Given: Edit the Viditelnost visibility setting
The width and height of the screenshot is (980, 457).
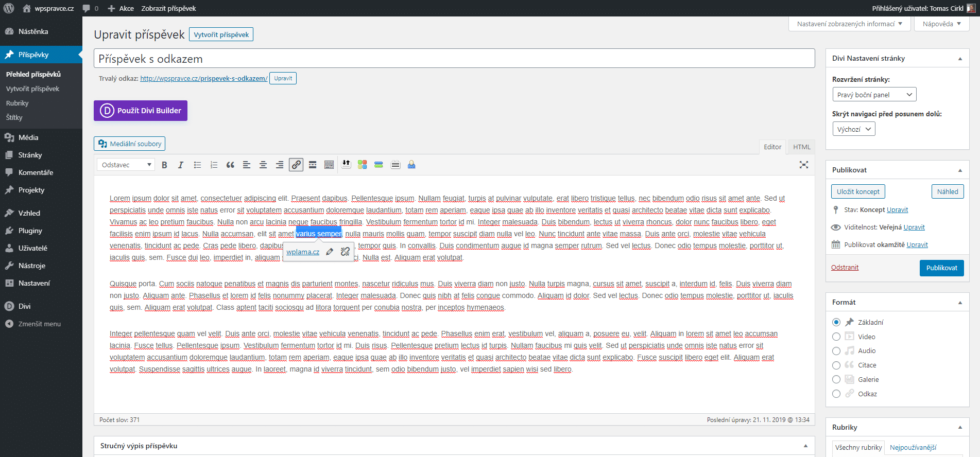Looking at the screenshot, I should [x=914, y=227].
